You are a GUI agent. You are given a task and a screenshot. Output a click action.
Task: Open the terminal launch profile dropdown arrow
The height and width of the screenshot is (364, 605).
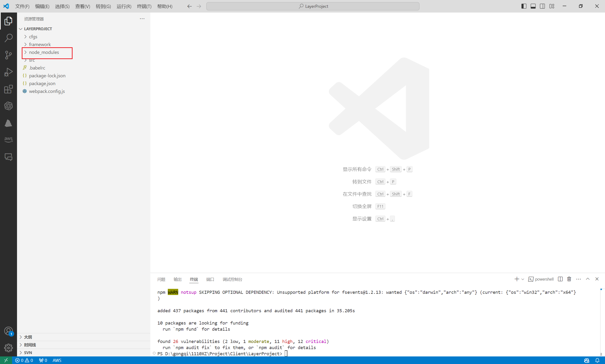coord(523,279)
